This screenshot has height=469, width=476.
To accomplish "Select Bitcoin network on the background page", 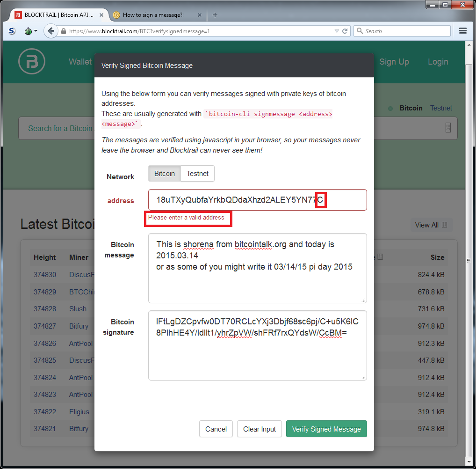I will click(411, 108).
